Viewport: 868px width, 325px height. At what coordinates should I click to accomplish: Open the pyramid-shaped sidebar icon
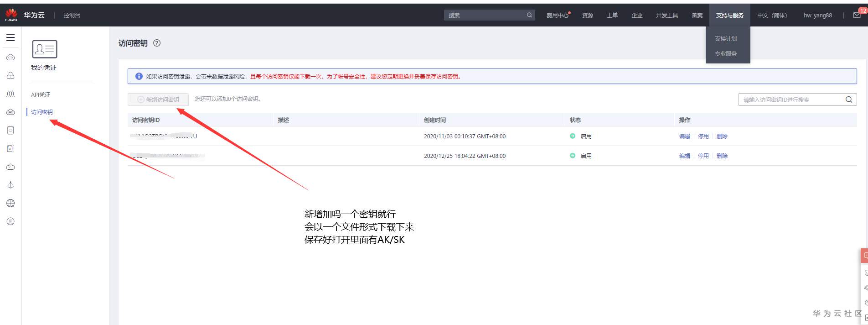click(10, 185)
